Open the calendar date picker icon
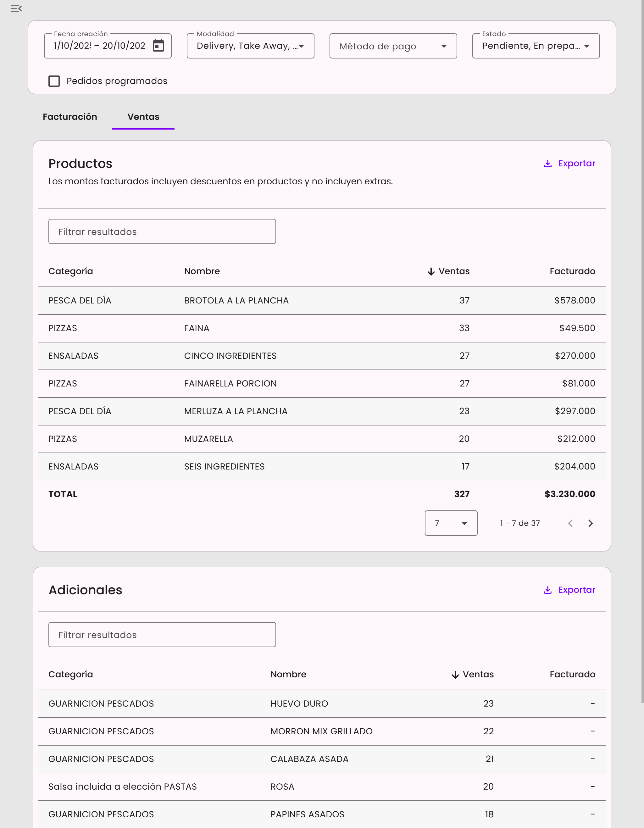Screen dimensions: 644x828 [158, 46]
